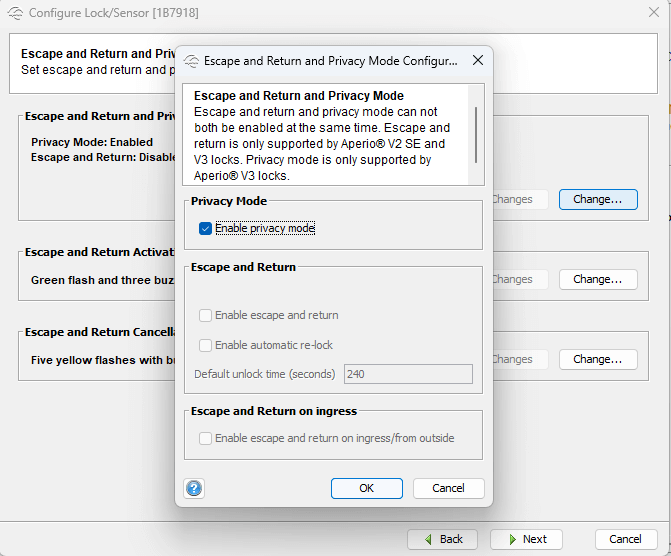Click the dialog title bar Aperio icon
Screen dimensions: 671x556
[191, 60]
